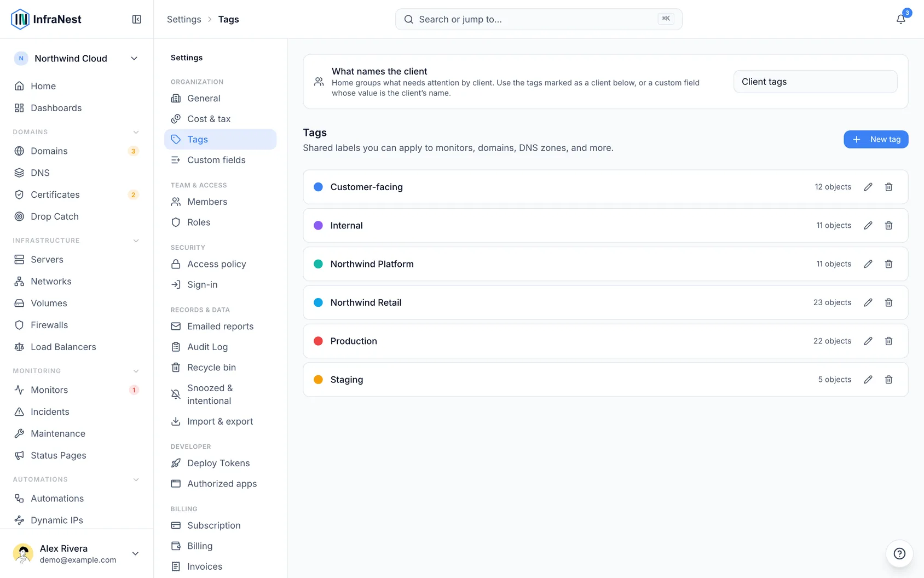The height and width of the screenshot is (578, 924).
Task: Delete the Northwind Platform tag
Action: click(x=889, y=264)
